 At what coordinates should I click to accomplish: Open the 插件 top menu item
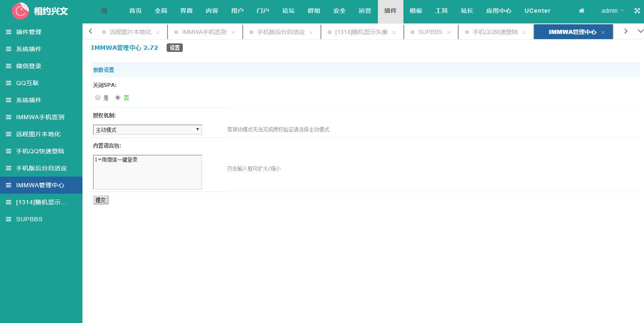[390, 11]
